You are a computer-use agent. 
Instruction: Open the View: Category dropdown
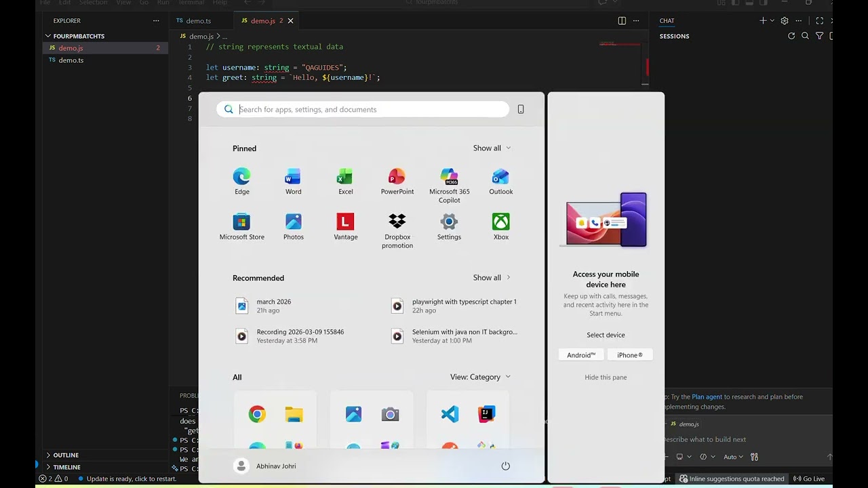pyautogui.click(x=481, y=377)
